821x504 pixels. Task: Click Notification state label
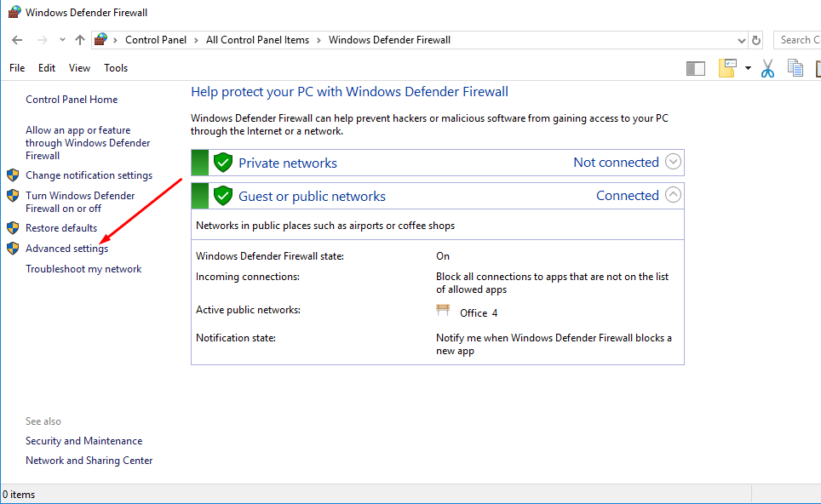click(x=236, y=338)
